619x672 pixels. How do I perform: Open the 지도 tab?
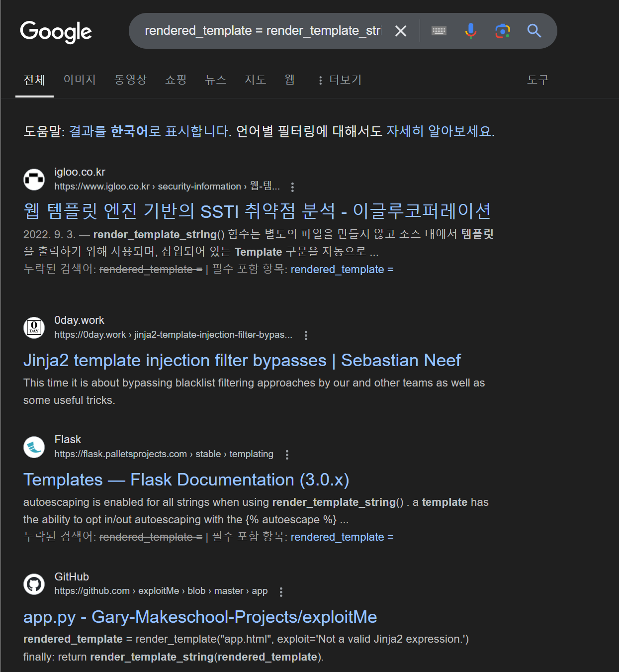[x=256, y=80]
